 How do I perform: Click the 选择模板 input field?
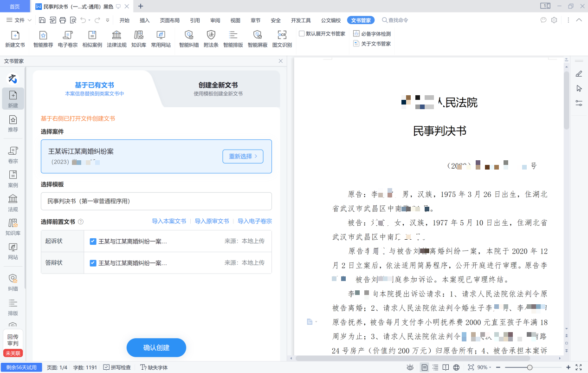[156, 201]
